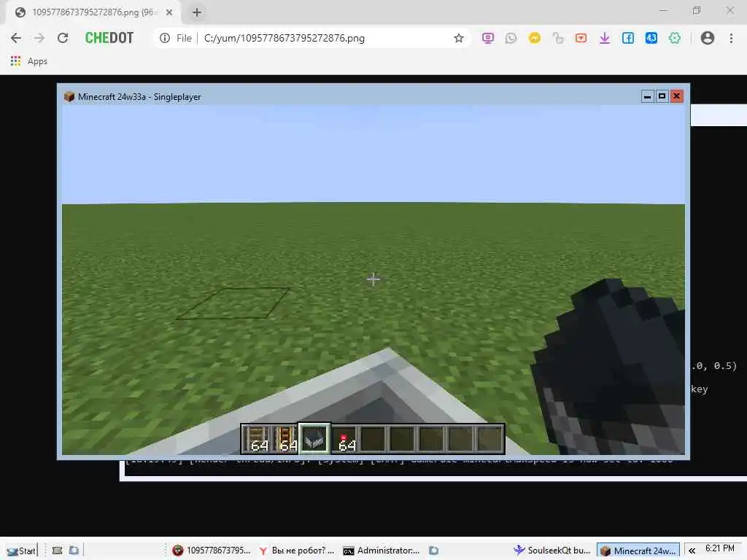The height and width of the screenshot is (560, 747).
Task: Reload the page with the refresh icon
Action: [x=63, y=38]
